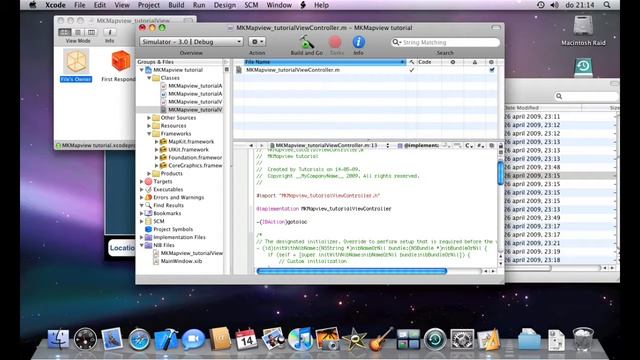The width and height of the screenshot is (640, 360).
Task: Select the SCM group in sidebar
Action: click(x=159, y=221)
